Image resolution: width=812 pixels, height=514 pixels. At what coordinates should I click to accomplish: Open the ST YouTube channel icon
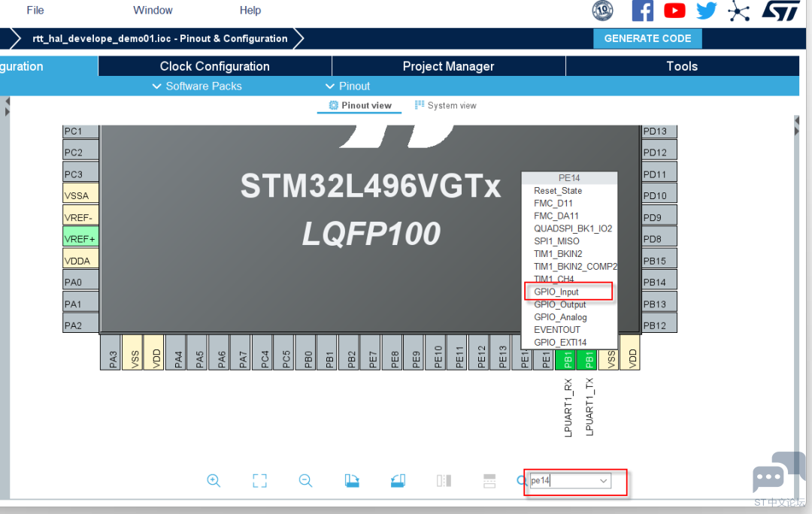pos(674,11)
